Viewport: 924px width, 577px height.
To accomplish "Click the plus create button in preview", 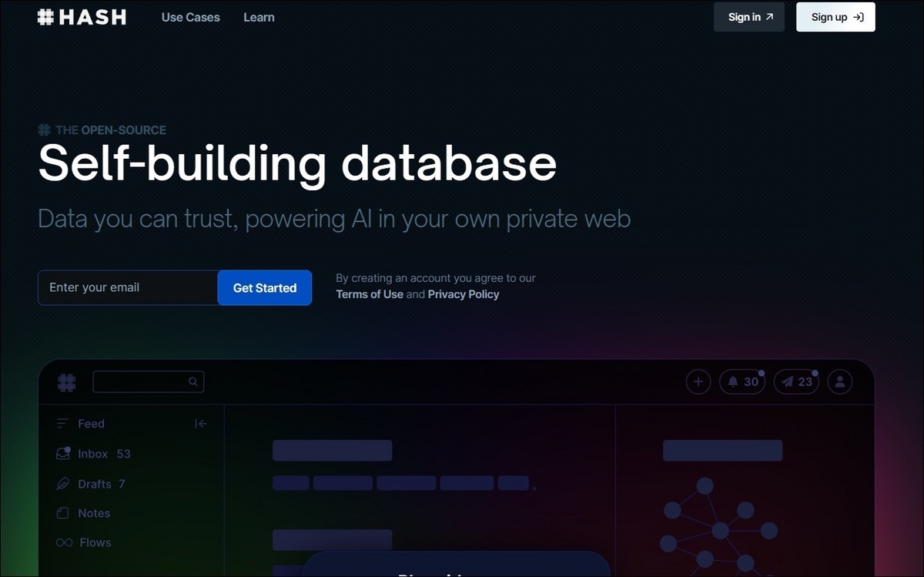I will click(698, 381).
